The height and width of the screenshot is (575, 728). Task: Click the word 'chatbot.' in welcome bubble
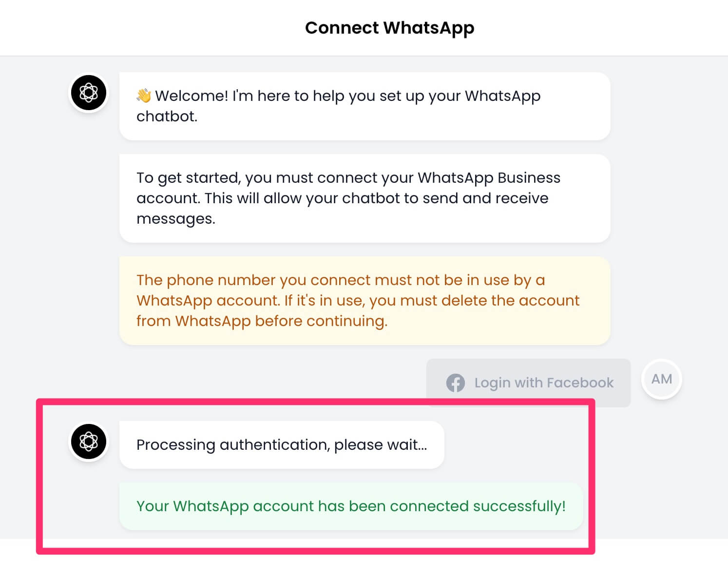(x=167, y=116)
